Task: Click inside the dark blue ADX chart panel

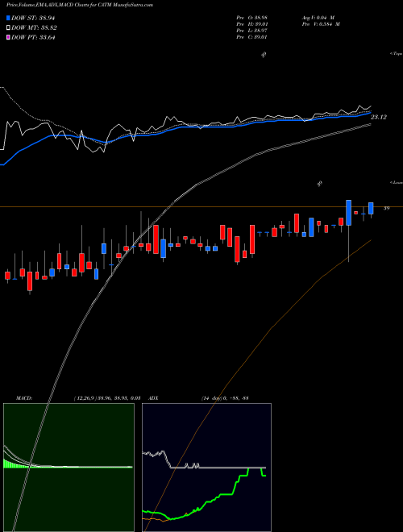Action: [x=206, y=468]
